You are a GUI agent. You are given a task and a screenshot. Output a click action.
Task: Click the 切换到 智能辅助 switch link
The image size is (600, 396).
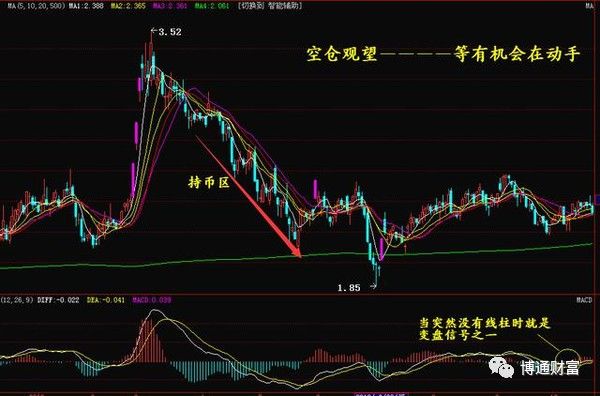tap(270, 6)
